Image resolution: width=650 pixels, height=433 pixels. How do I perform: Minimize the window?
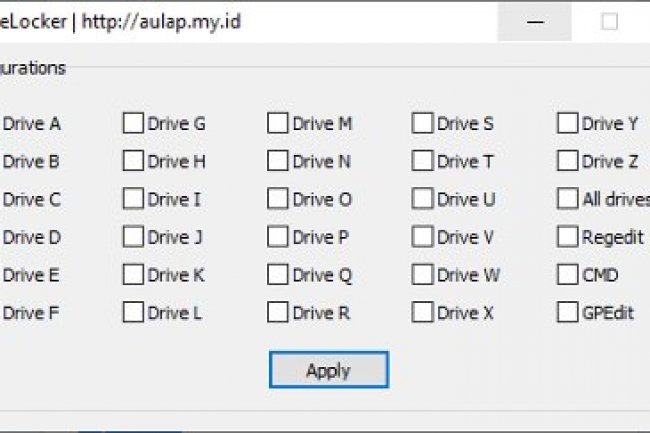click(533, 22)
